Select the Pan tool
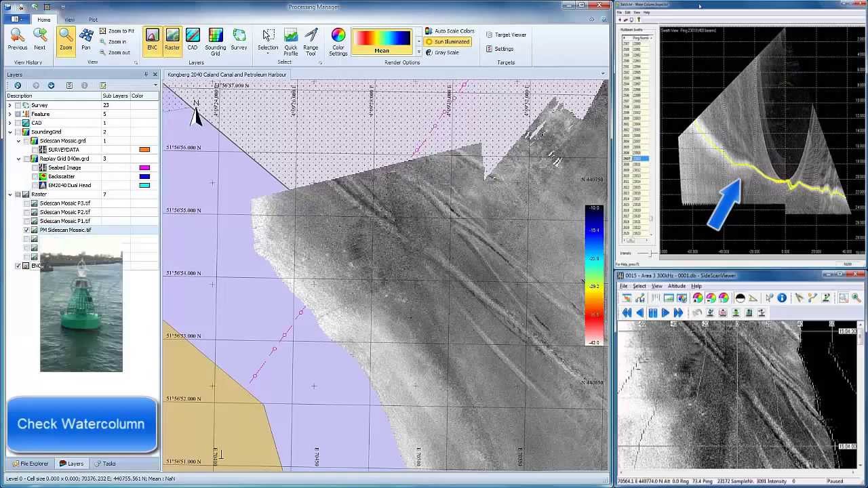This screenshot has width=868, height=488. 86,39
